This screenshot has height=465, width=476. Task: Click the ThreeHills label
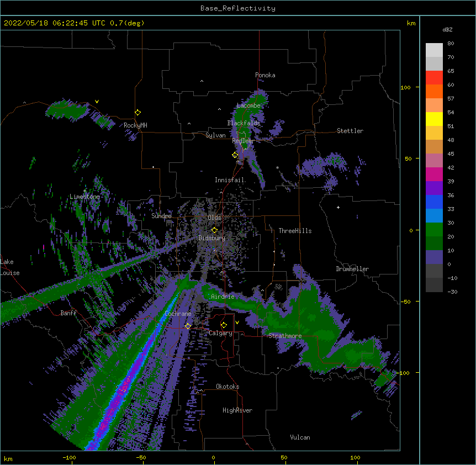[295, 231]
